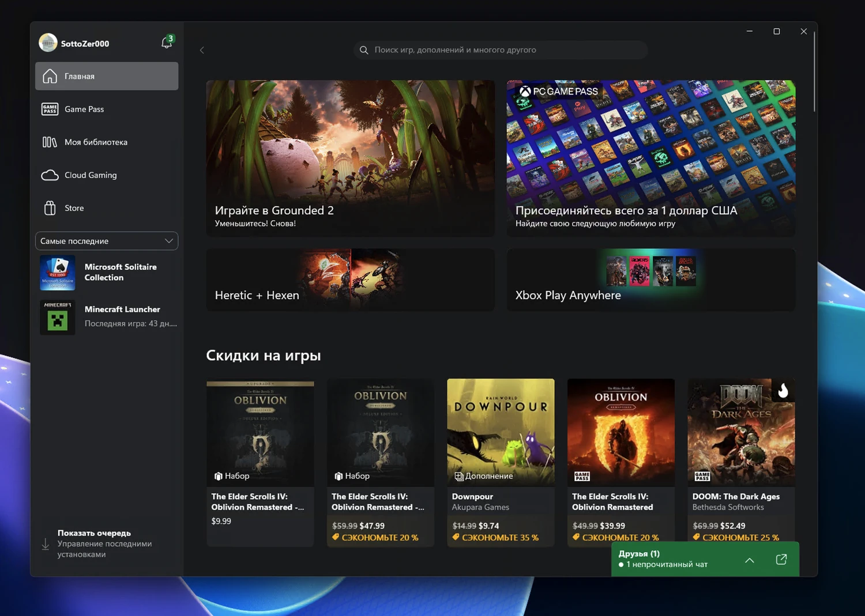Open notifications via the bell icon
The height and width of the screenshot is (616, 865).
(x=166, y=43)
